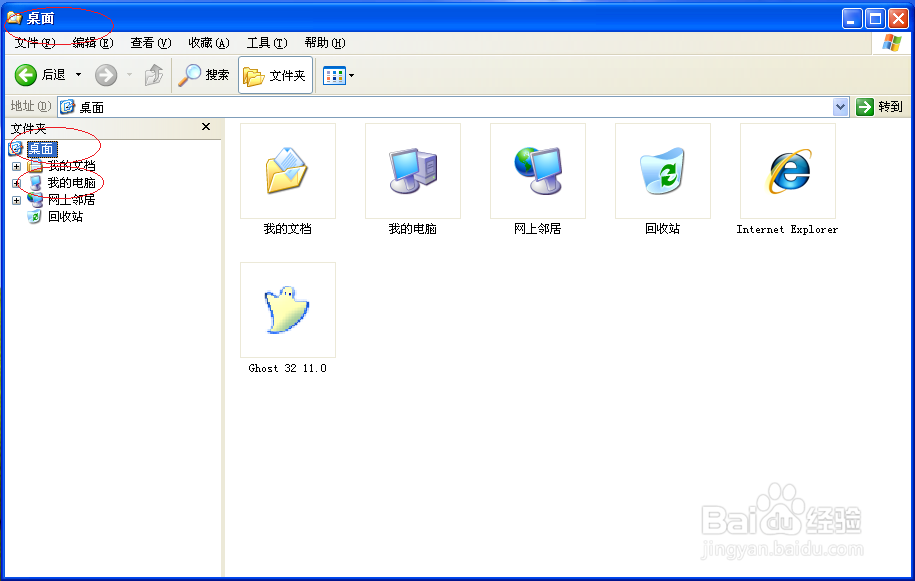Minimize the 桌面 window
915x581 pixels.
point(853,19)
